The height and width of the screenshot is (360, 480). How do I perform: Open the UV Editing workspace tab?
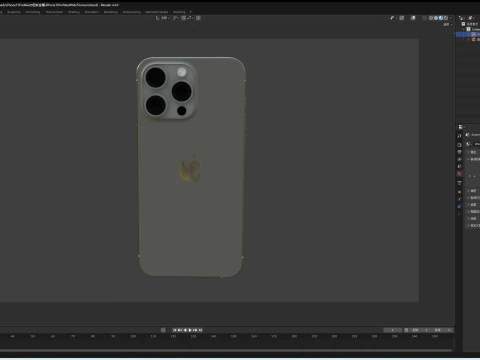click(x=33, y=12)
